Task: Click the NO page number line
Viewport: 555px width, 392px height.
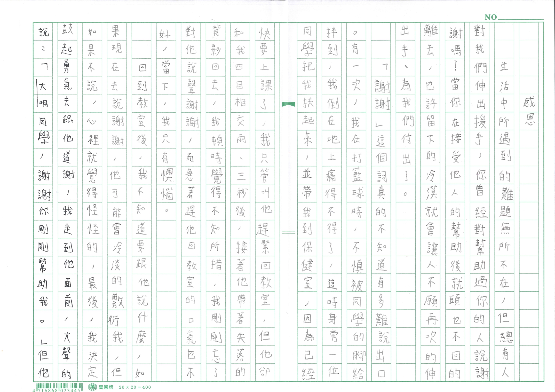Action: tap(520, 19)
